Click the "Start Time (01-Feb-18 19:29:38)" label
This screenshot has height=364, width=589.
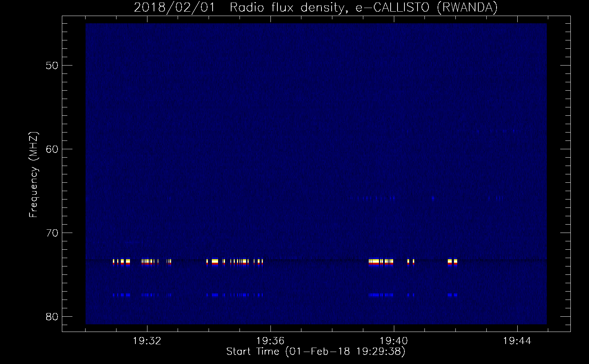(x=316, y=352)
